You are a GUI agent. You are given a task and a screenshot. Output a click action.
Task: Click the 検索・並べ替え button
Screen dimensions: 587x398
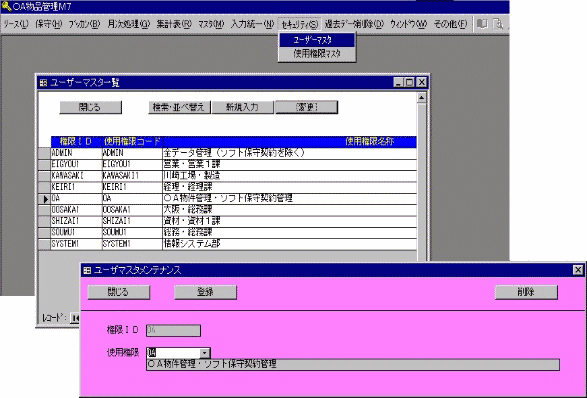[179, 107]
